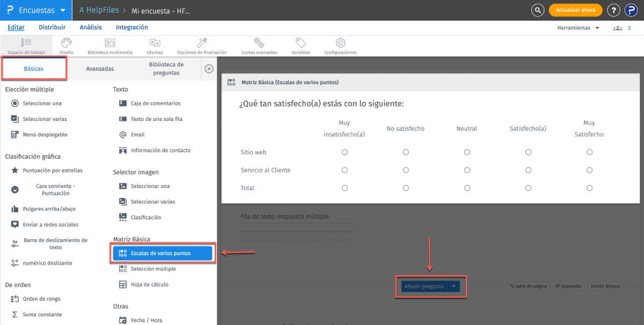Select Neutral for Servicio al Cliente
This screenshot has height=325, width=644.
(x=467, y=170)
